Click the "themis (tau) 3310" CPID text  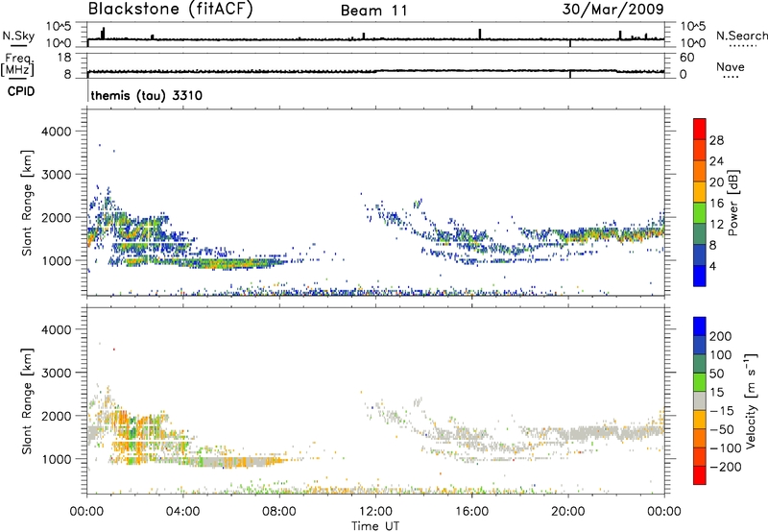point(147,95)
